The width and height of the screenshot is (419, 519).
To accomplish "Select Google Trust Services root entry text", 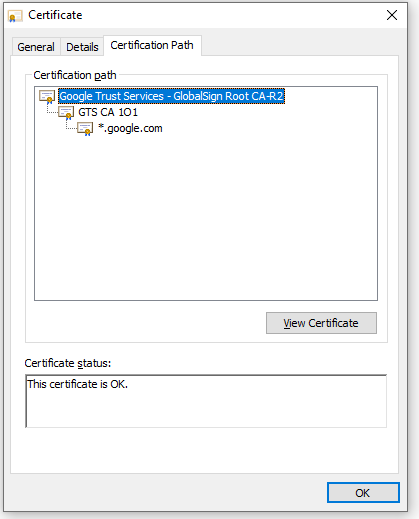I will coord(171,96).
